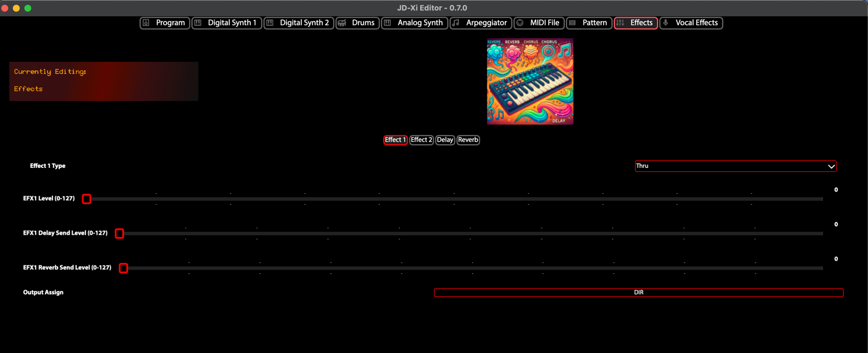This screenshot has height=353, width=868.
Task: Click the Arpeggiator music note icon
Action: pyautogui.click(x=456, y=23)
